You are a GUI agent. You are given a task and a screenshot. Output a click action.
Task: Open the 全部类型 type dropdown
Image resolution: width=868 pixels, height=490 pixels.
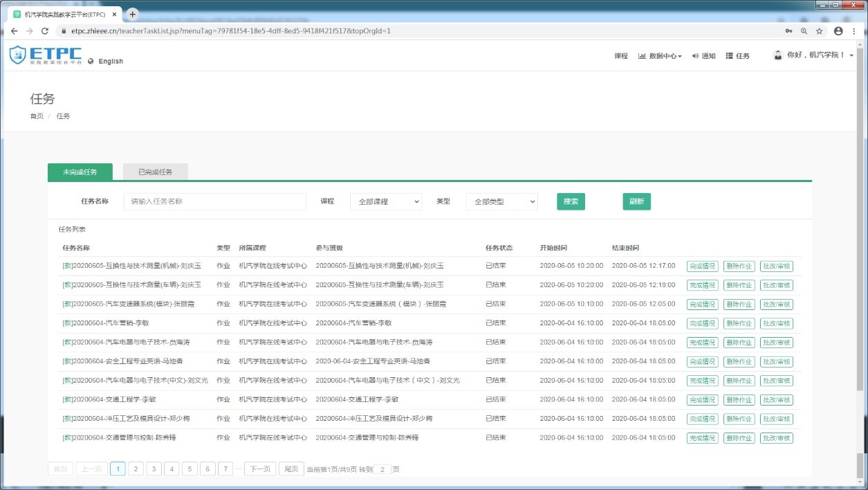point(501,201)
